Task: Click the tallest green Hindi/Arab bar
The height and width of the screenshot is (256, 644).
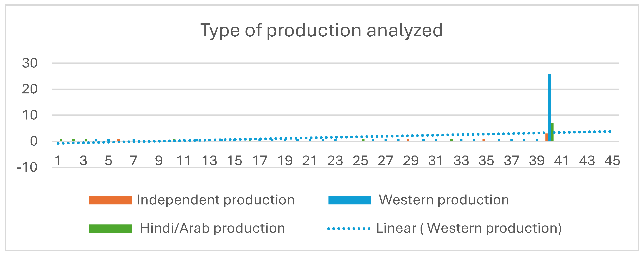Action: 552,132
